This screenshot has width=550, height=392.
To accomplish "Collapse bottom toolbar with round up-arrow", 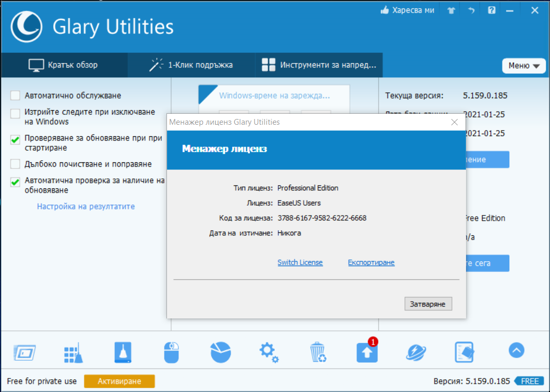I will (x=516, y=350).
